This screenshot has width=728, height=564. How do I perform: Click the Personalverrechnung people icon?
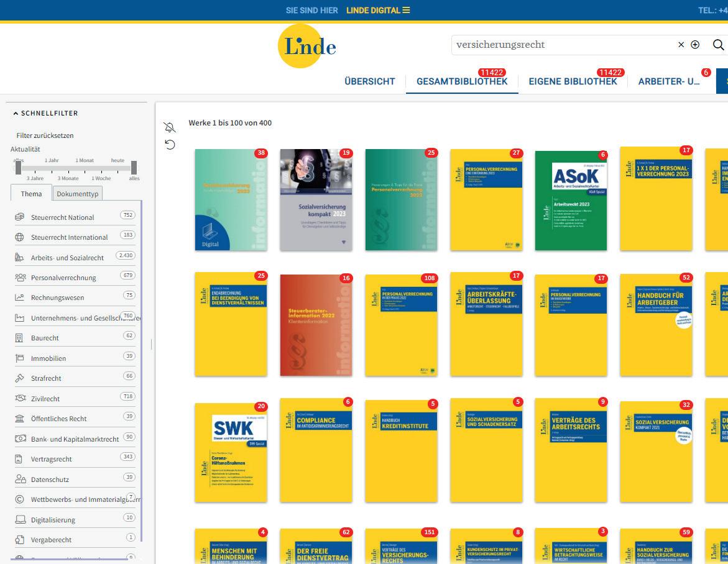tap(20, 278)
